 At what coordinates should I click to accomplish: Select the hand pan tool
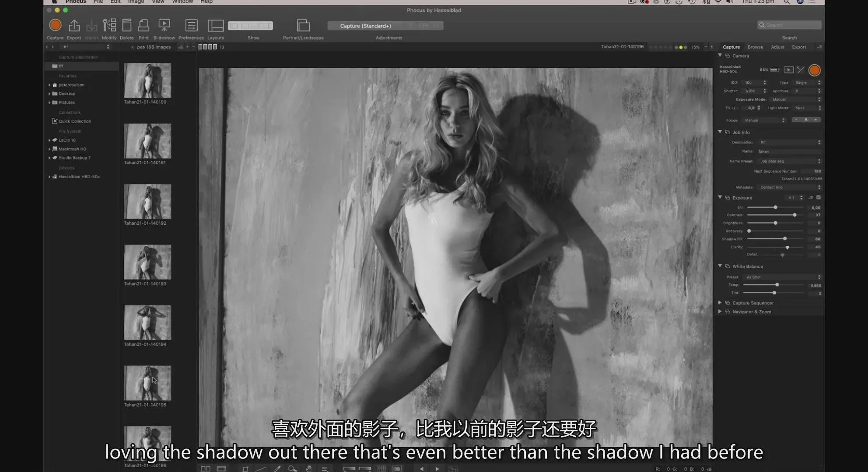[x=308, y=469]
